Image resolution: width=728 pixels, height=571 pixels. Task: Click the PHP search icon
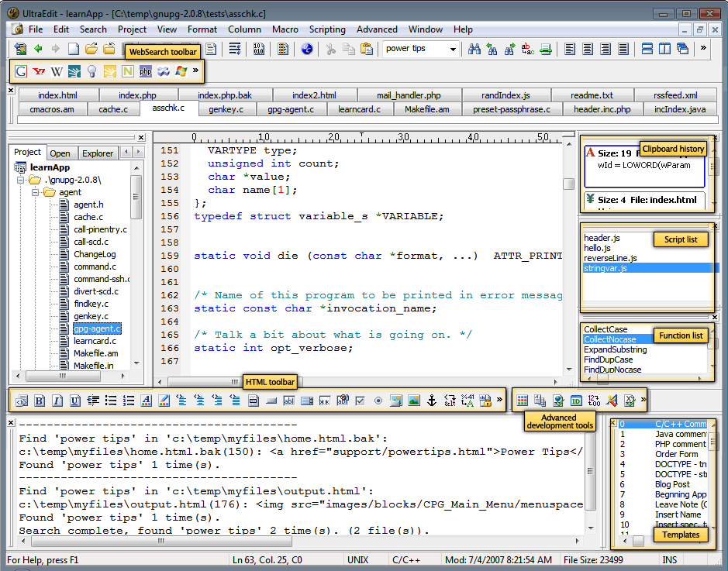146,71
